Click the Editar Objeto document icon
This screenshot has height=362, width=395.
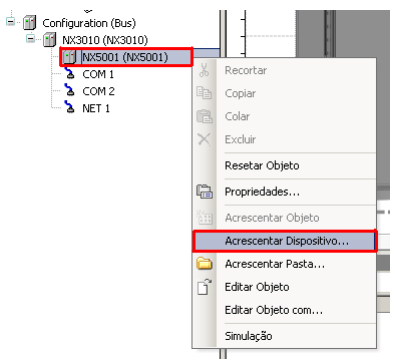pos(204,287)
